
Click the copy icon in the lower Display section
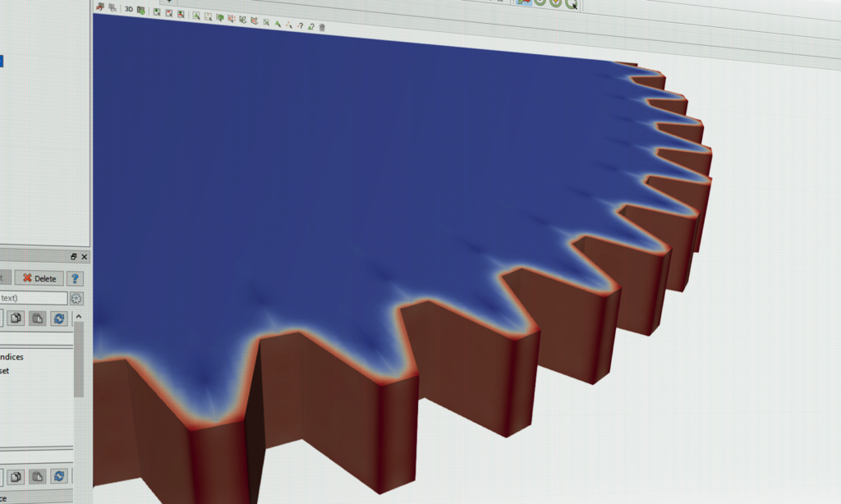point(15,476)
